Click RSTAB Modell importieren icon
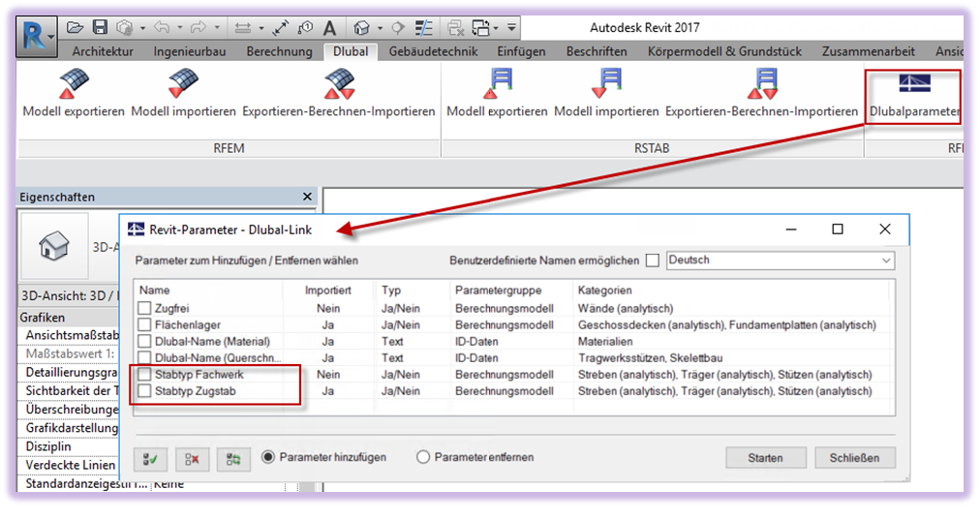This screenshot has height=521, width=980. click(x=606, y=83)
